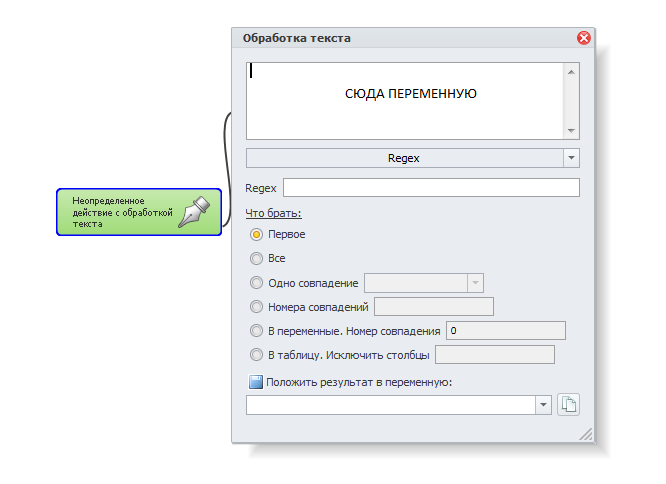The image size is (666, 484).
Task: Select В таблицу. Исключить столбцы option
Action: pyautogui.click(x=257, y=354)
